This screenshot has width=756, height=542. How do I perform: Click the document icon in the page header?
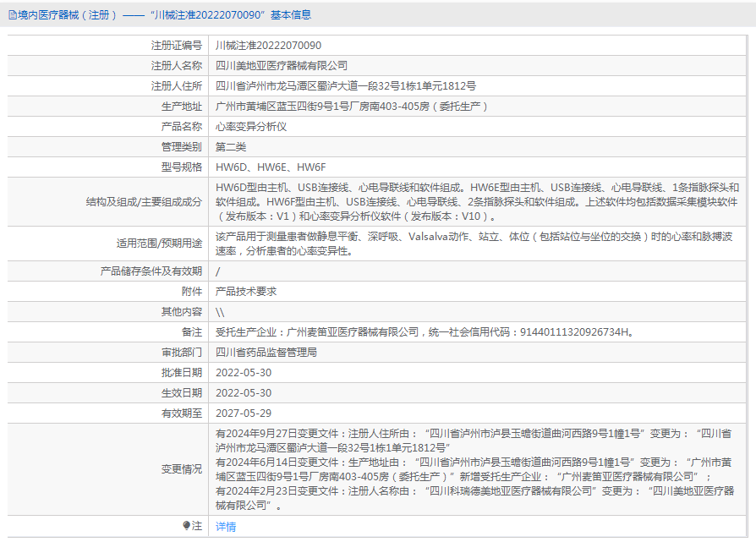pyautogui.click(x=12, y=14)
